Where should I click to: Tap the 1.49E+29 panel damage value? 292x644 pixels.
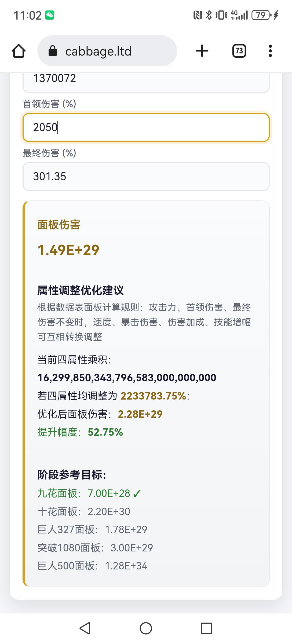[x=68, y=250]
